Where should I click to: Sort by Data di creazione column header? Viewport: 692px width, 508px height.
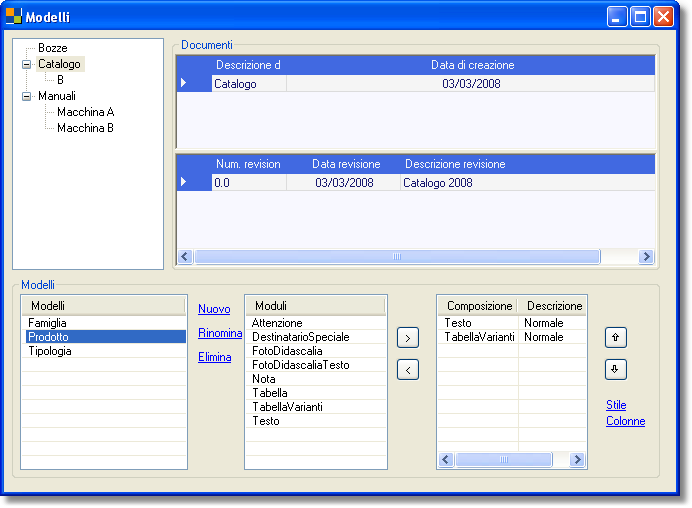[471, 65]
